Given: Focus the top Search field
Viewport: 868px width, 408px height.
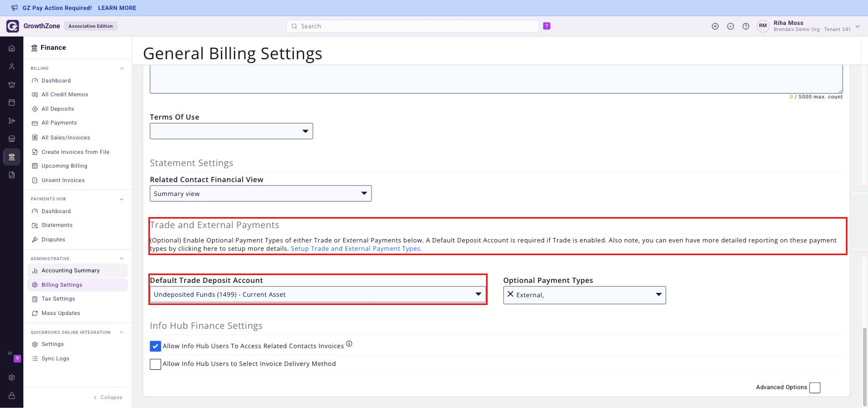Looking at the screenshot, I should pos(412,26).
